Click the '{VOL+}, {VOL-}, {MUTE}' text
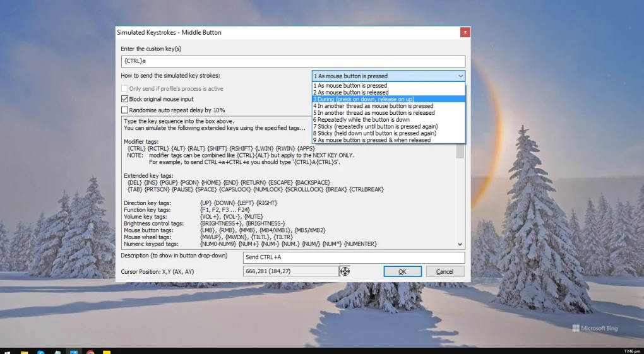Viewport: 644px width, 354px height. click(231, 216)
